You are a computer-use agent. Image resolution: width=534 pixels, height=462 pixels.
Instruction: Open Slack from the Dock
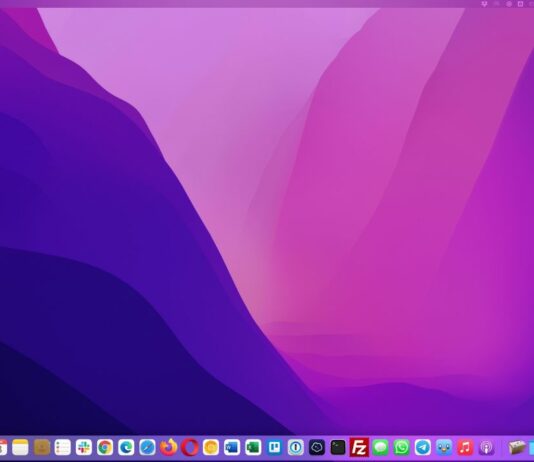(x=84, y=447)
